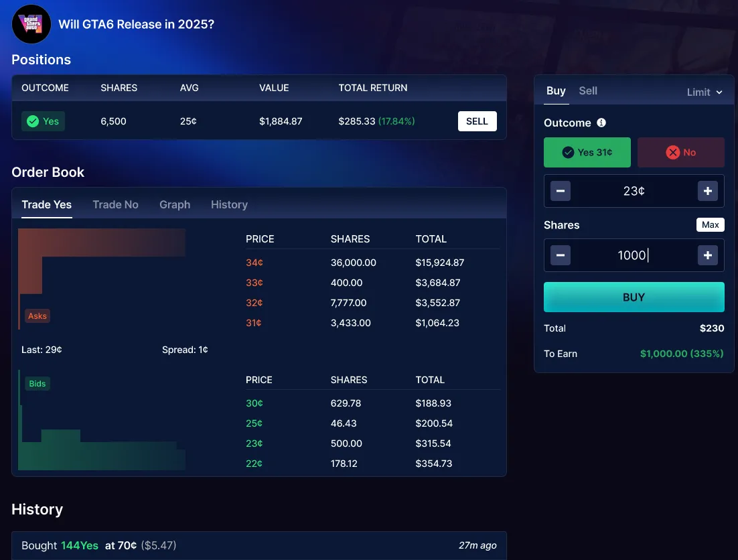Select the Yes 31¢ outcome
This screenshot has height=560, width=738.
pos(587,153)
